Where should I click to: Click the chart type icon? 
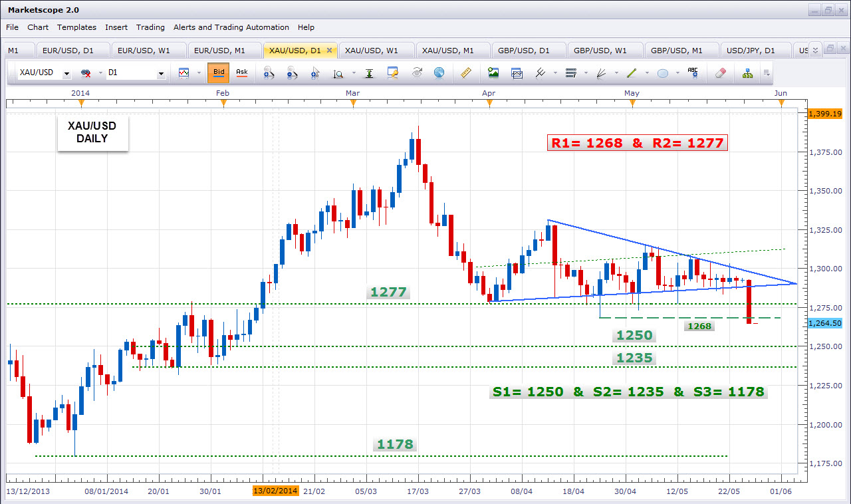click(183, 73)
